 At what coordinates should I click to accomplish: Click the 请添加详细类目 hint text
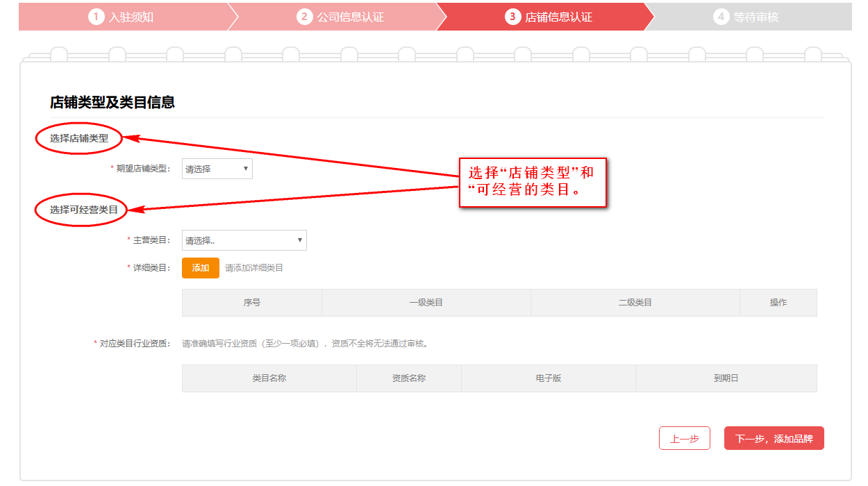tap(254, 268)
